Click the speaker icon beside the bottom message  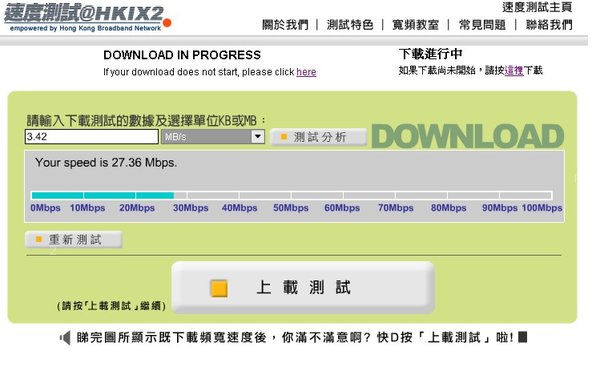(x=65, y=338)
